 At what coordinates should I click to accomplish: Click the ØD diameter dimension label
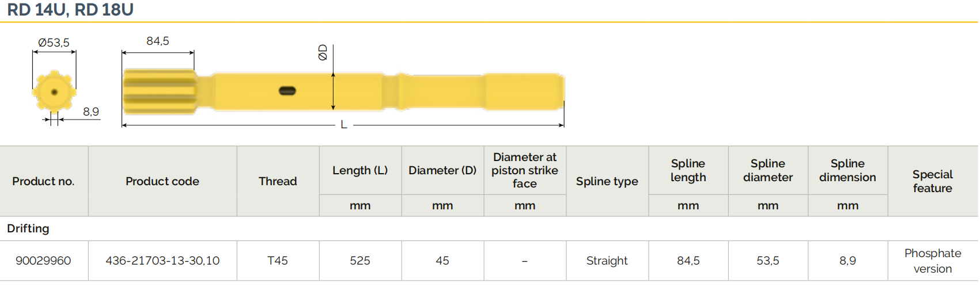point(323,52)
